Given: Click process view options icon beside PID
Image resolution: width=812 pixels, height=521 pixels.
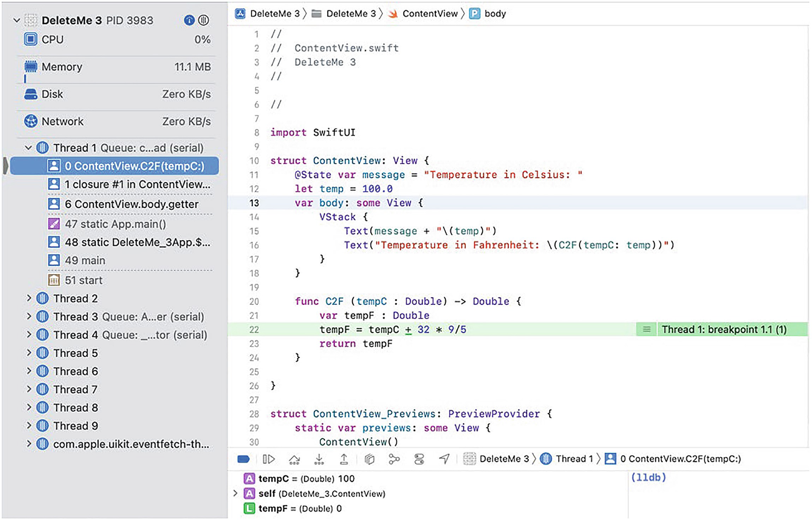Looking at the screenshot, I should point(203,20).
